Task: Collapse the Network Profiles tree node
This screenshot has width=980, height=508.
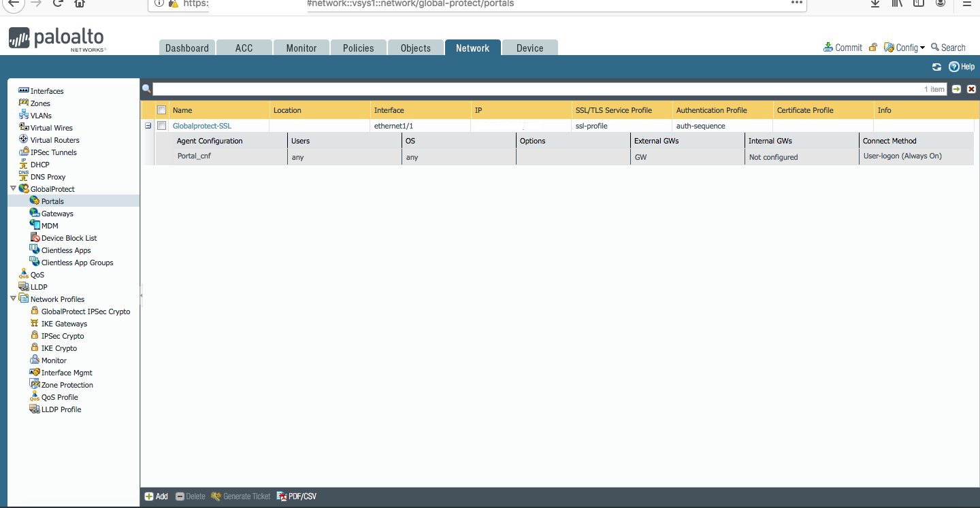Action: [x=13, y=299]
